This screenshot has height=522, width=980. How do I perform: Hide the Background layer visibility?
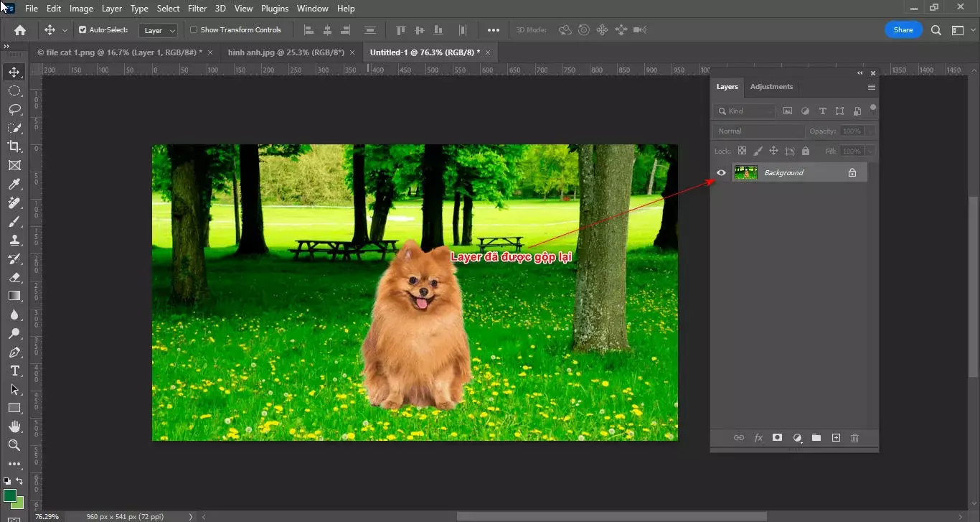tap(722, 172)
